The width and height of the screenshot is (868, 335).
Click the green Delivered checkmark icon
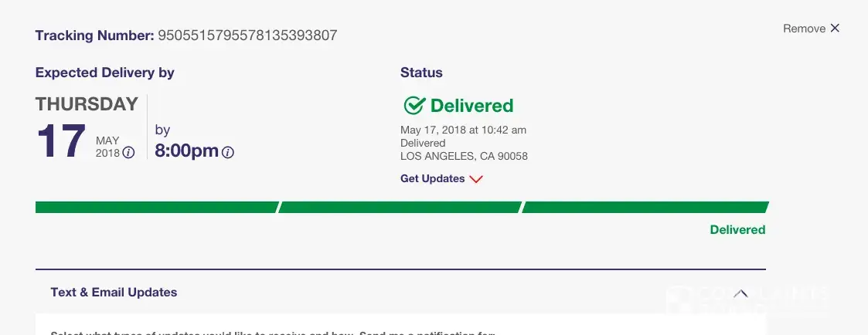[x=414, y=106]
